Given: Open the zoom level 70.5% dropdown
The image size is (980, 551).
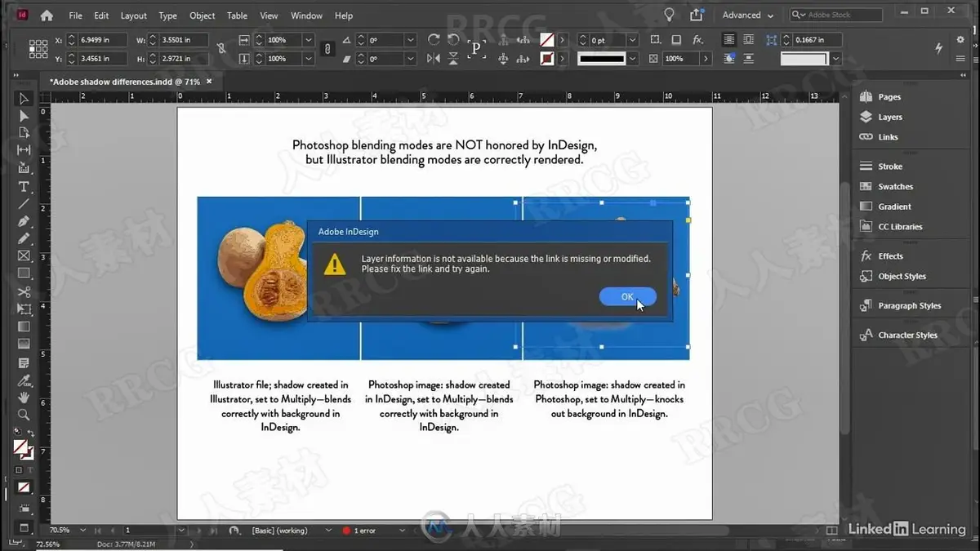Looking at the screenshot, I should point(82,531).
